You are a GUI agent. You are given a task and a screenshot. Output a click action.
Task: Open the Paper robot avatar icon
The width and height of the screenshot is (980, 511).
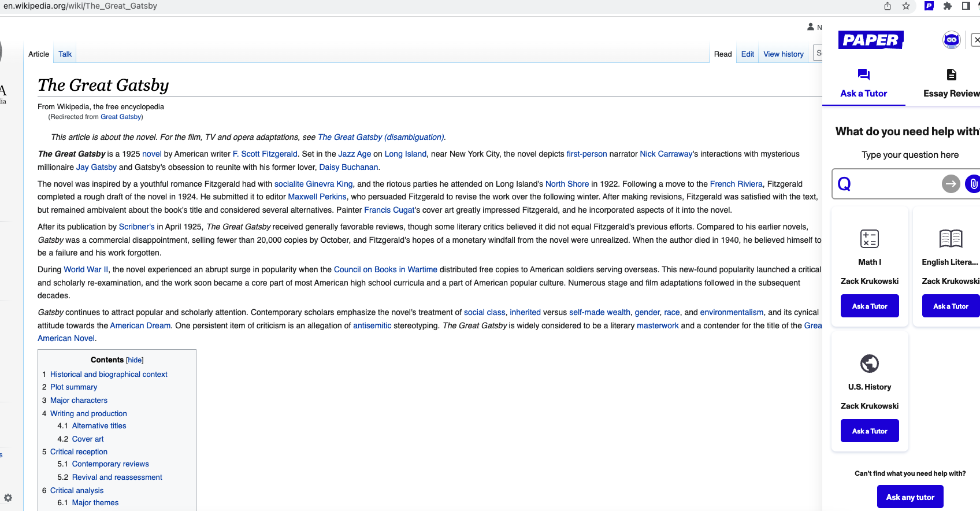952,40
